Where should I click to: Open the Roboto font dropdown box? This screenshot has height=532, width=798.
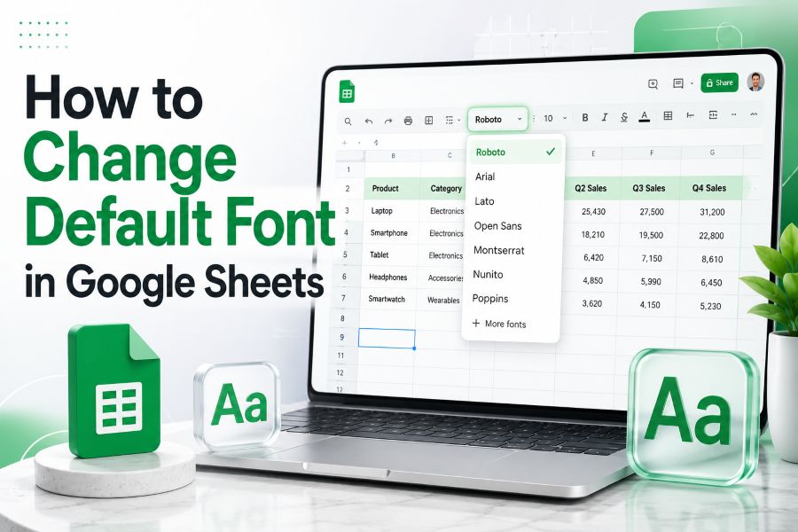click(497, 119)
